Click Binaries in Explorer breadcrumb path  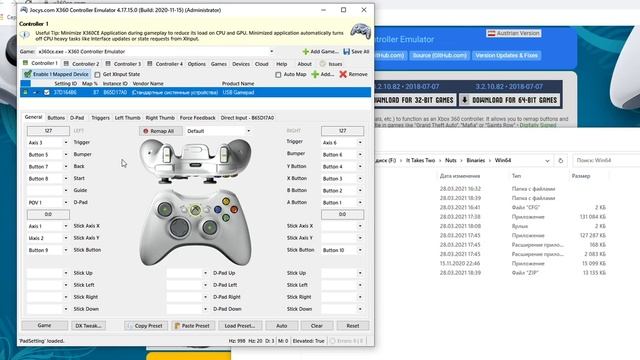click(x=476, y=160)
